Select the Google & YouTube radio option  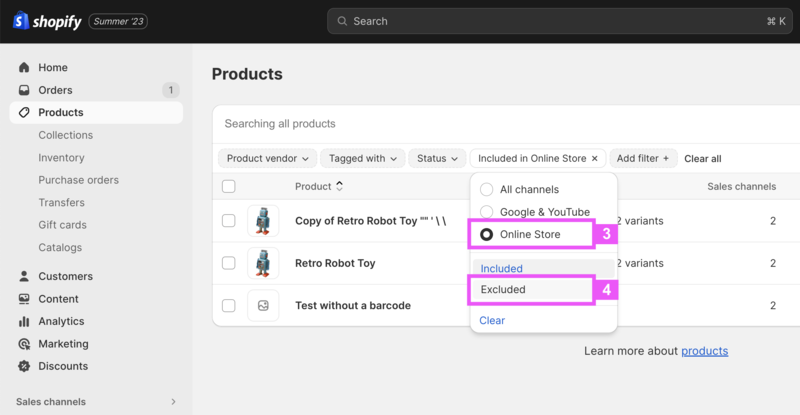(x=486, y=211)
